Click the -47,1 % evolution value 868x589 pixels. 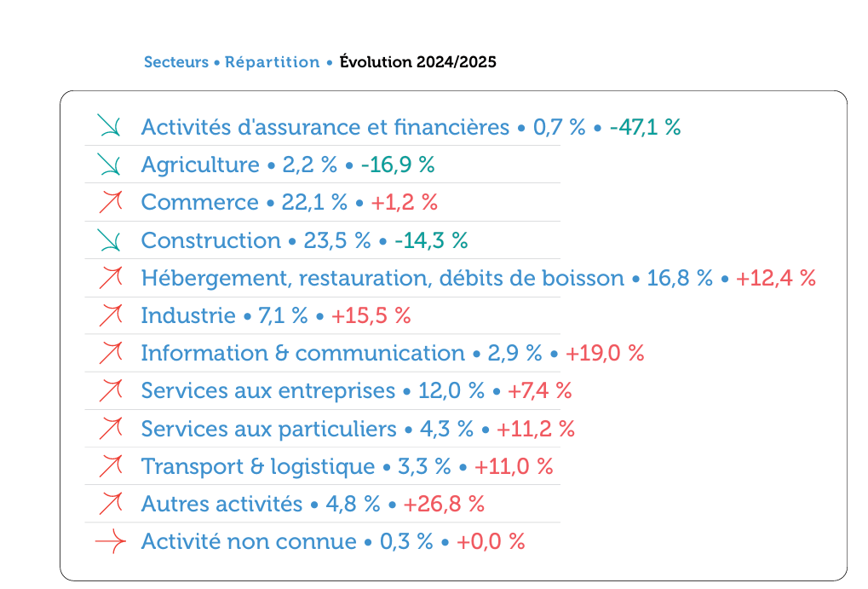[x=645, y=127]
